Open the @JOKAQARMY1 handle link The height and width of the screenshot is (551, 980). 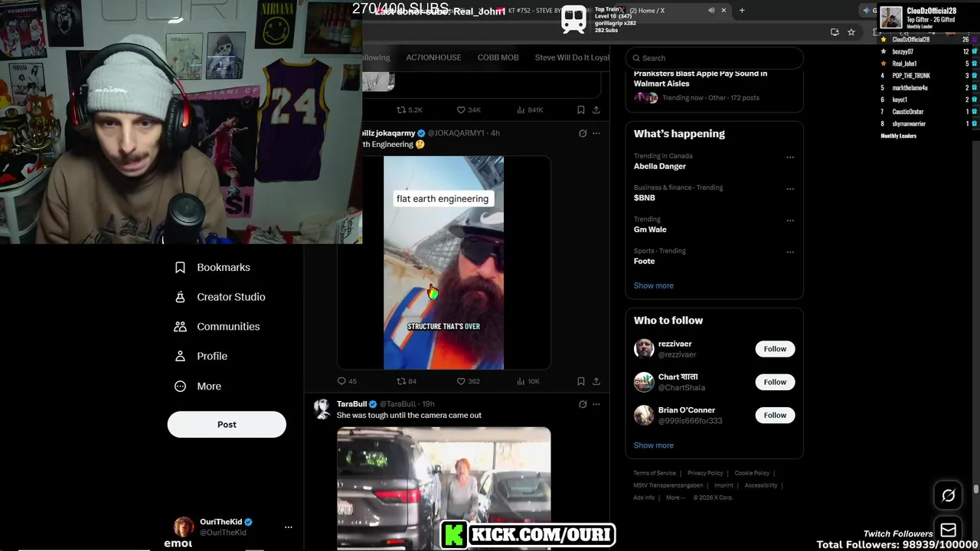456,133
